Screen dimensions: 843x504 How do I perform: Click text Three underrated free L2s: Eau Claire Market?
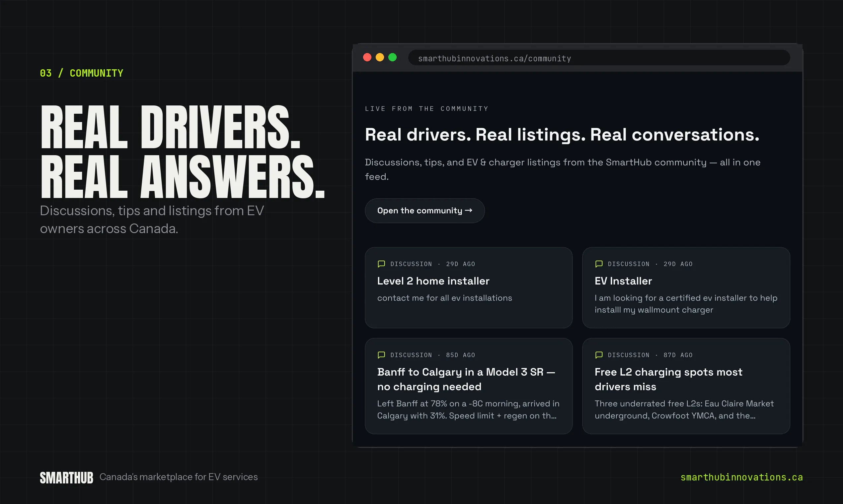(x=684, y=409)
